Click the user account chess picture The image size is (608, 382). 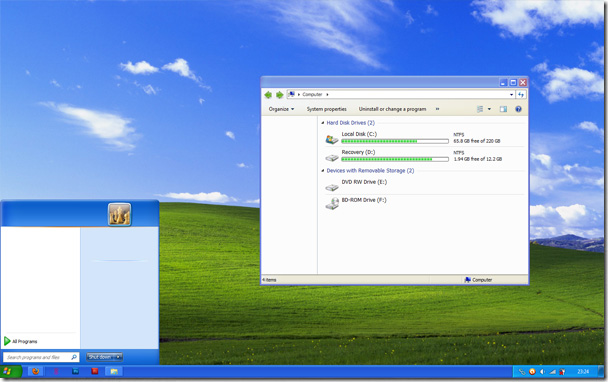tap(119, 214)
